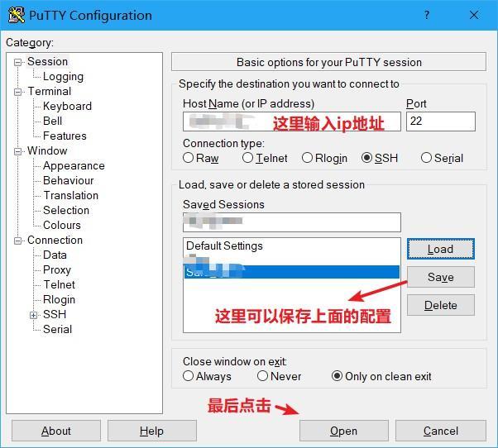Screen dimensions: 498x448
Task: Click the question mark help button in the title bar
Action: point(427,15)
